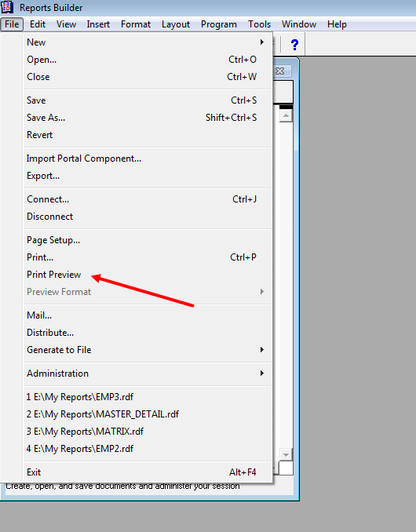Screen dimensions: 416x532
Task: Expand the New submenu
Action: click(x=148, y=42)
